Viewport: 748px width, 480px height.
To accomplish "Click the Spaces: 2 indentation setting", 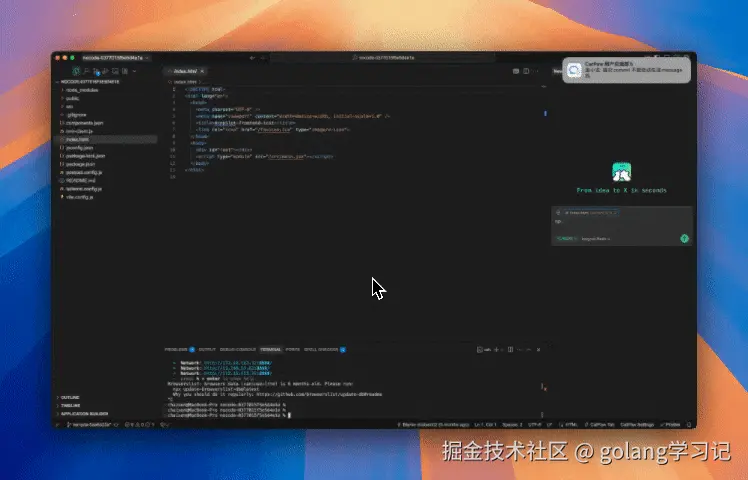I will coord(512,425).
